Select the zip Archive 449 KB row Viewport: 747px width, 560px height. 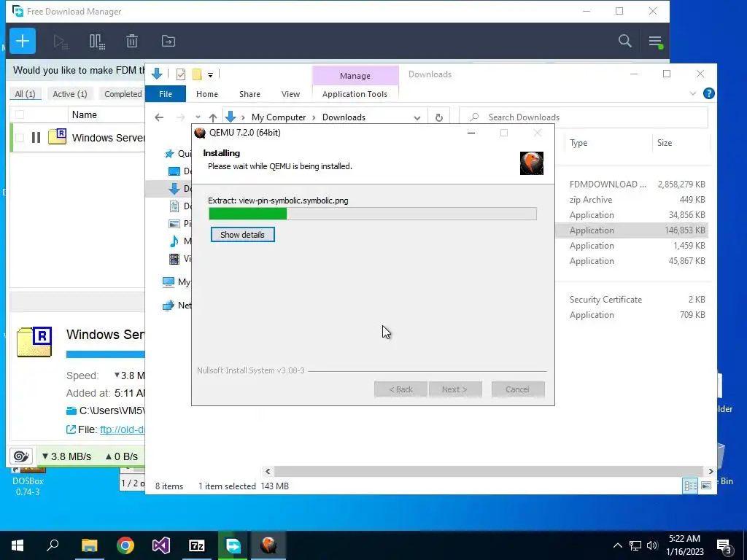point(631,200)
